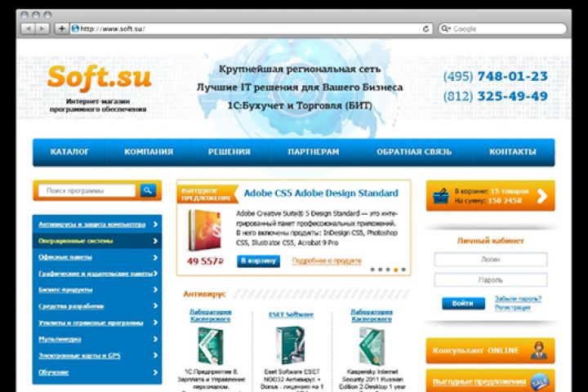Open the КОНТАКТЫ menu
This screenshot has height=392, width=588.
point(513,152)
